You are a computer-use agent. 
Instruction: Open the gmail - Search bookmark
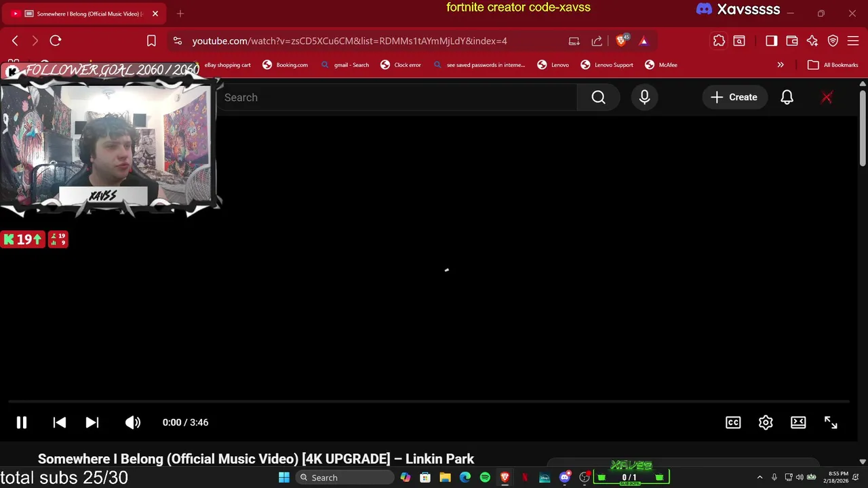coord(344,65)
